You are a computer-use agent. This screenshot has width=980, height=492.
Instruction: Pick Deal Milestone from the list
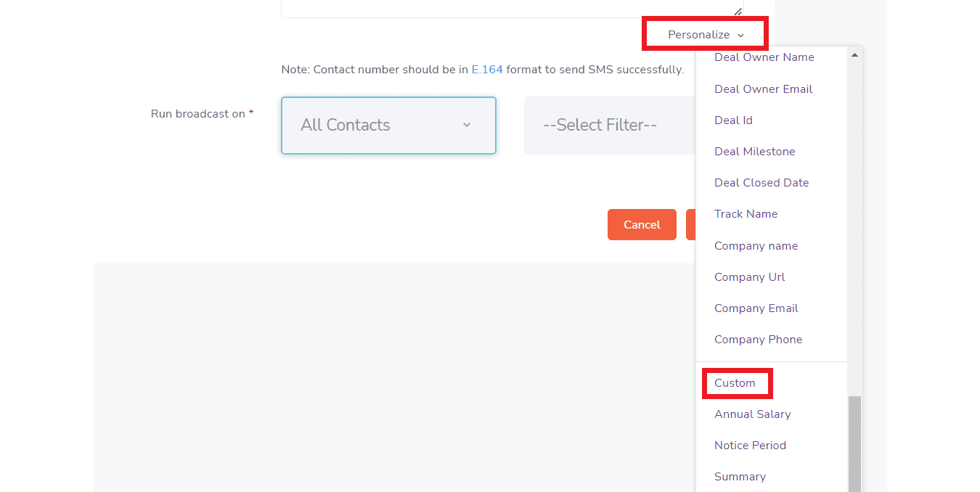click(x=755, y=151)
